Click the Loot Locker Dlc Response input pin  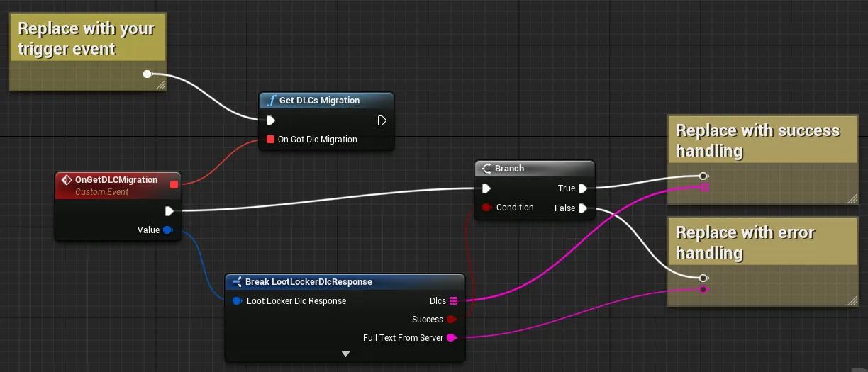238,301
